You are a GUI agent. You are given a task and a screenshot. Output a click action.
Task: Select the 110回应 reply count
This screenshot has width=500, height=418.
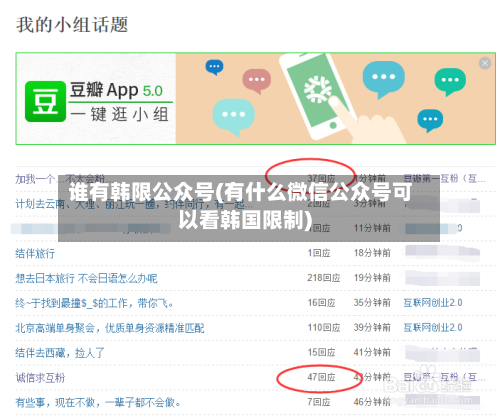[323, 328]
